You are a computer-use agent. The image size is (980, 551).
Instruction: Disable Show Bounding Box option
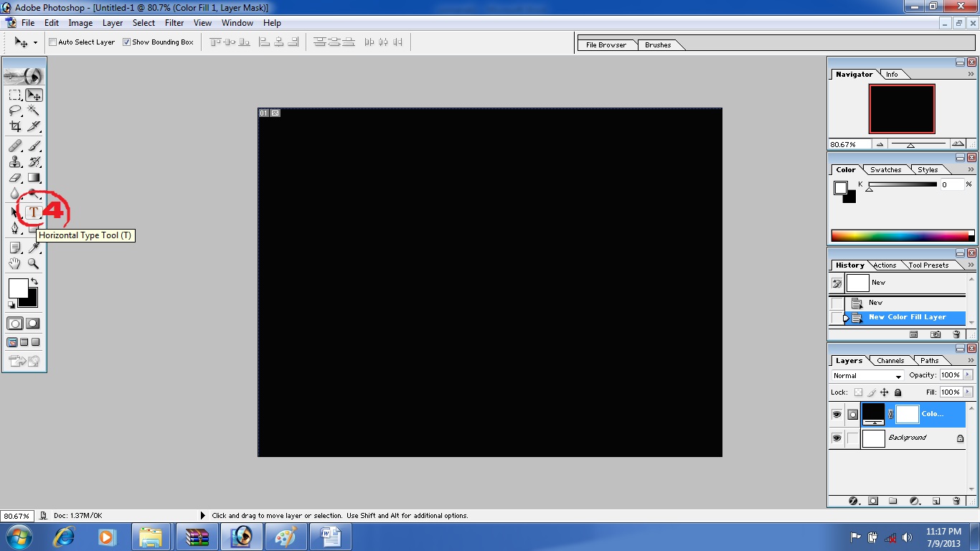click(x=128, y=42)
